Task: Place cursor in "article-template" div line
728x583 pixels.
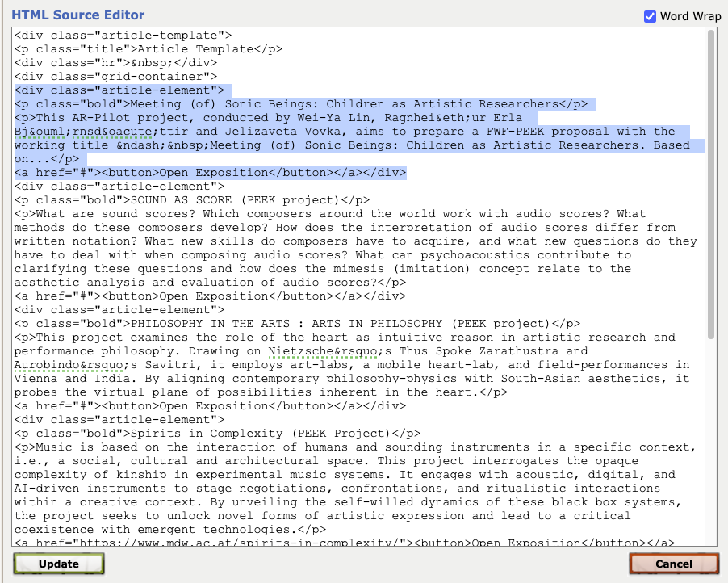Action: (123, 36)
